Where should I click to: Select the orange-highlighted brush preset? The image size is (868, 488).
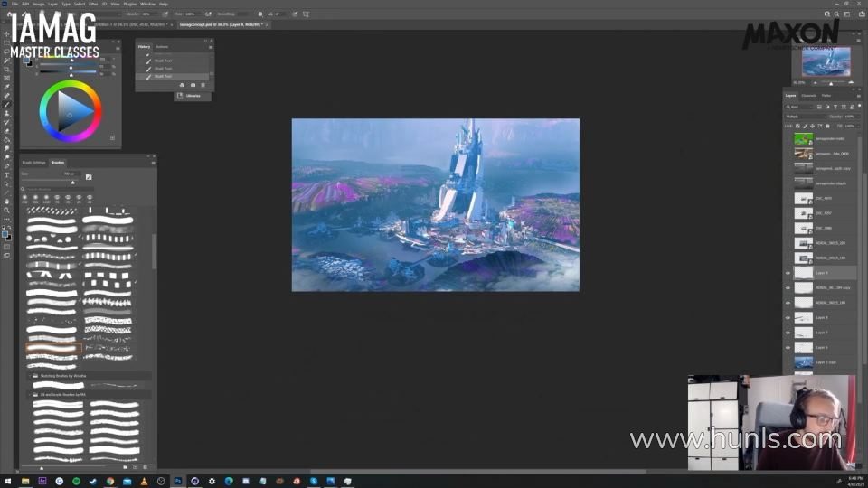point(53,347)
